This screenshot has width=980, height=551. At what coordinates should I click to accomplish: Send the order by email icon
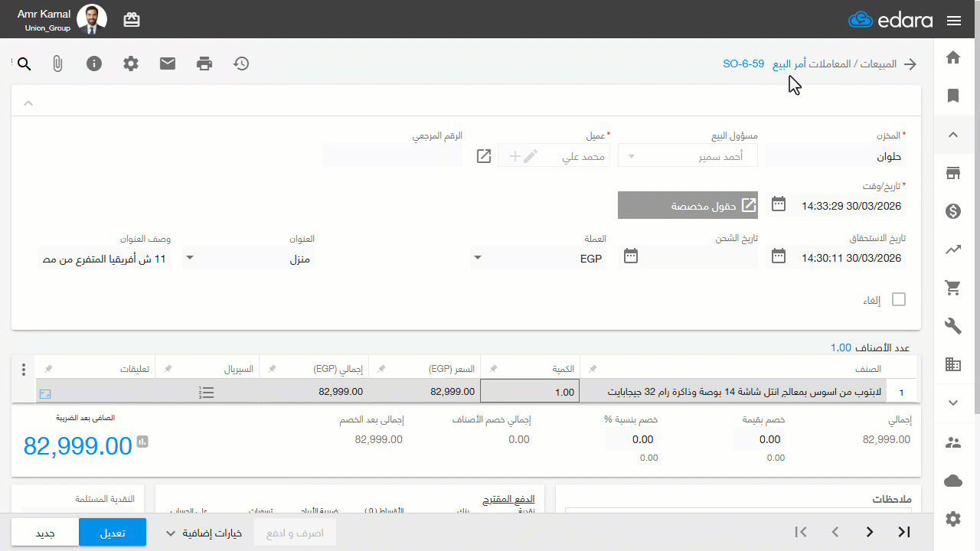point(168,64)
